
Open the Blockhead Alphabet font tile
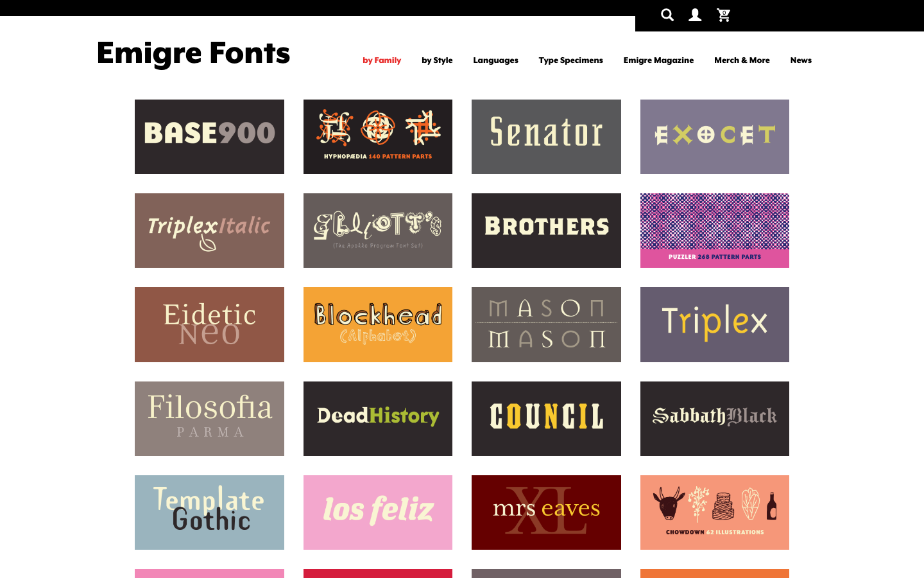point(378,324)
